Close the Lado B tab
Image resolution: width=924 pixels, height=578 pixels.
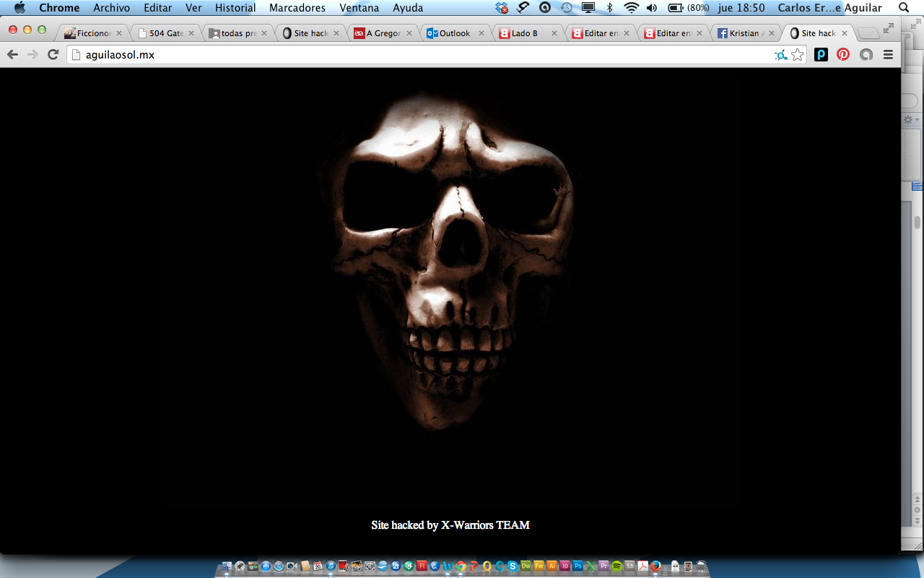click(x=554, y=33)
